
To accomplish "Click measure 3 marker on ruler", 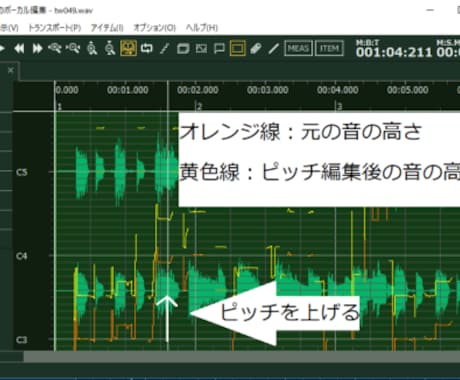I will click(339, 107).
